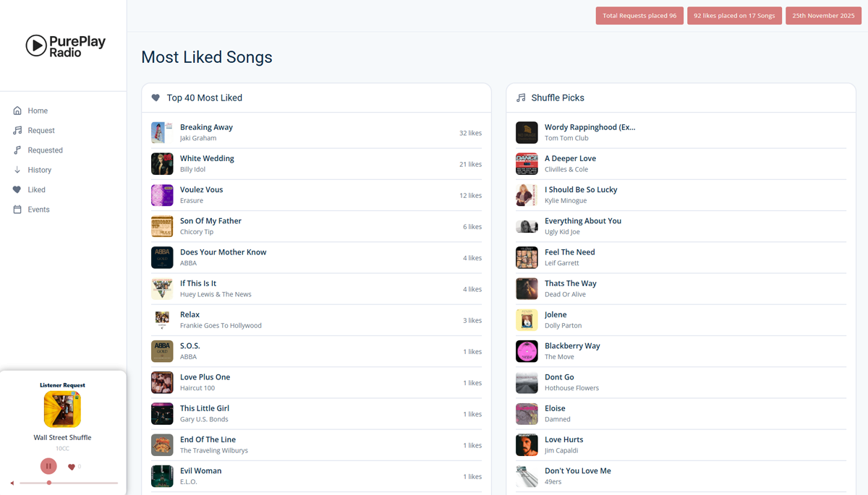Click the 92 likes placed on 17 Songs badge
This screenshot has height=495, width=868.
734,16
